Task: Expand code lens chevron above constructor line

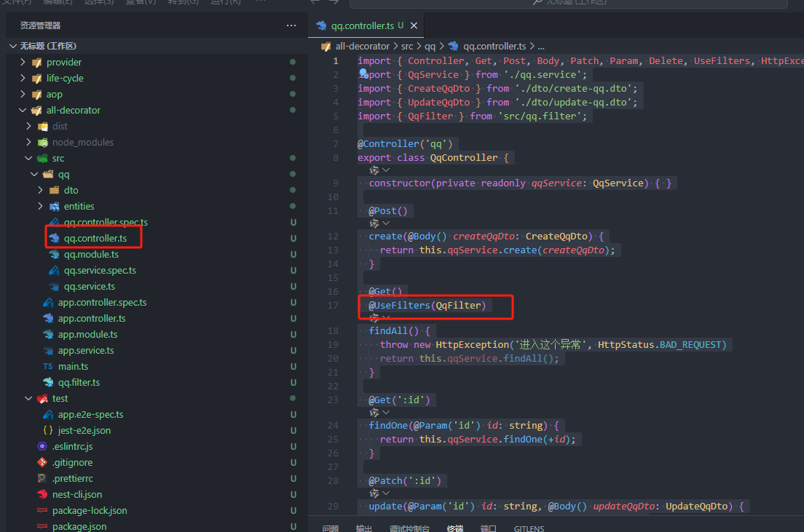Action: (386, 170)
